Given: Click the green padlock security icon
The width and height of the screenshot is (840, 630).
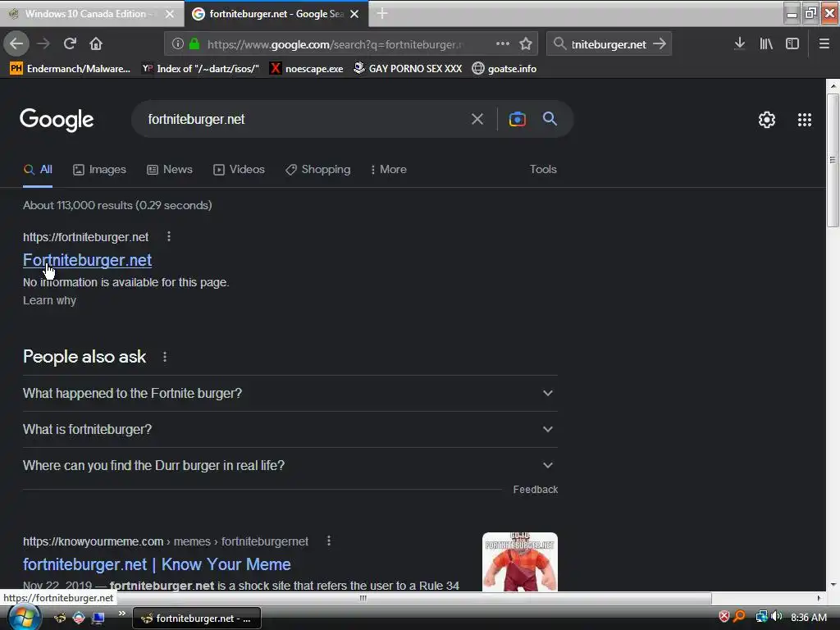Looking at the screenshot, I should coord(194,44).
